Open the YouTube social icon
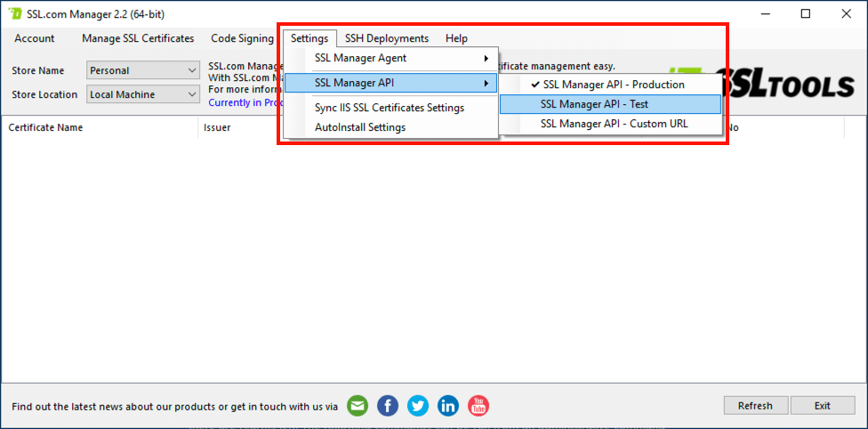Screen dimensions: 868x429 478,406
